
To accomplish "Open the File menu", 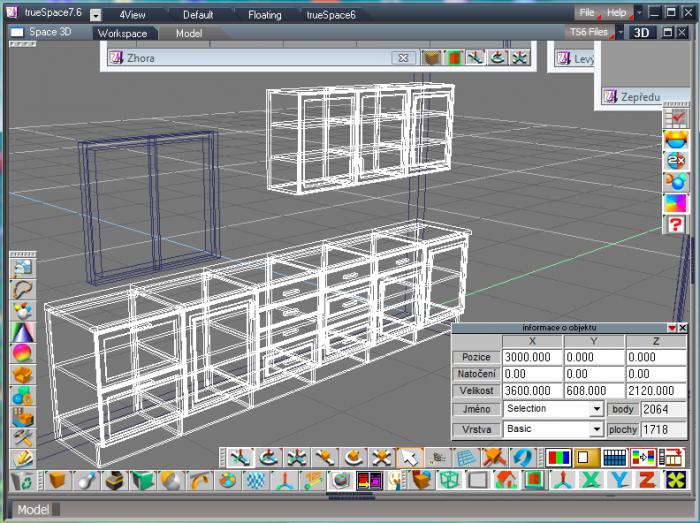I will (x=586, y=12).
